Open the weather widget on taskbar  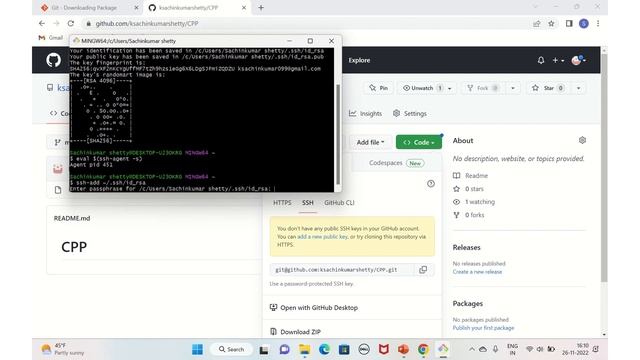coord(62,349)
